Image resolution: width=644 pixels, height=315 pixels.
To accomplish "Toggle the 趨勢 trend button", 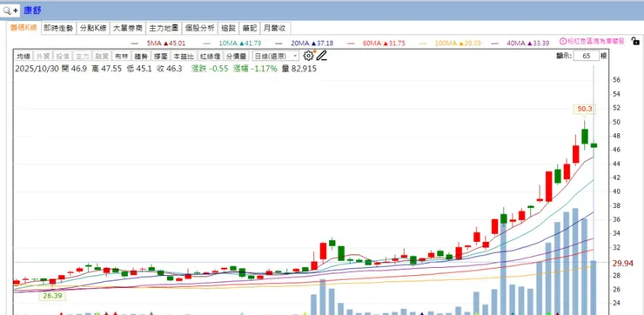I will pyautogui.click(x=141, y=57).
